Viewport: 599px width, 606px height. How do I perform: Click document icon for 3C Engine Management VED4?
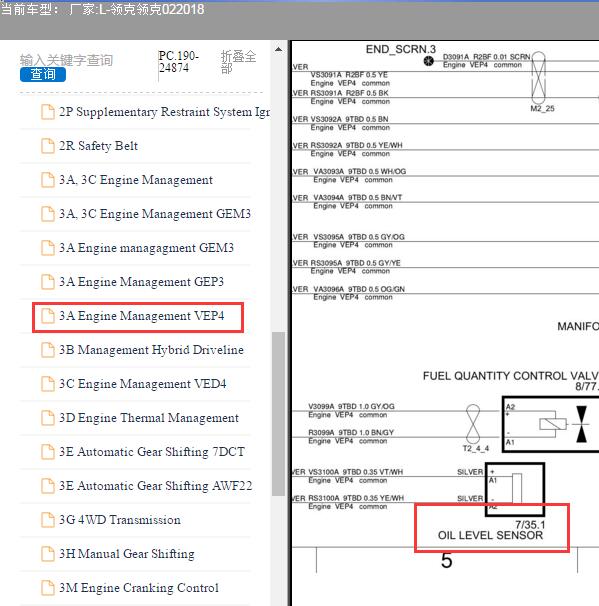[48, 384]
